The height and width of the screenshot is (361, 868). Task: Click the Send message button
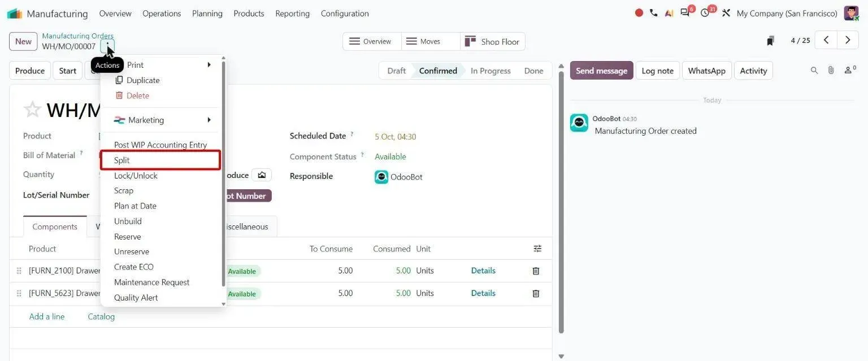[x=601, y=71]
